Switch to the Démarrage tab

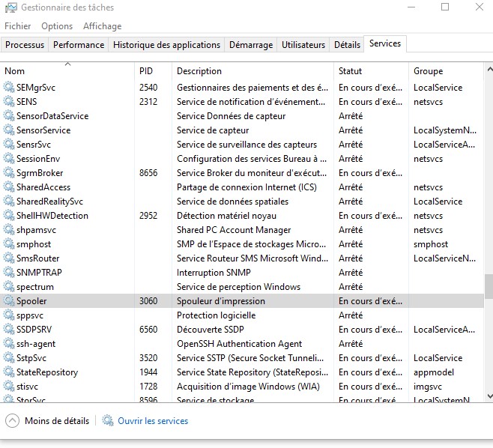click(251, 45)
